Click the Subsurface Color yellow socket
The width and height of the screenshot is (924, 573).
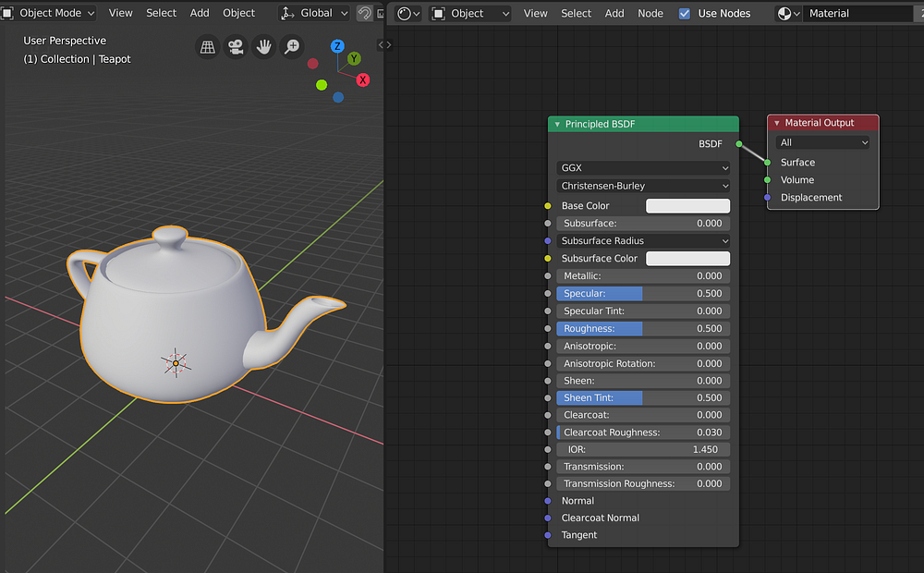548,258
